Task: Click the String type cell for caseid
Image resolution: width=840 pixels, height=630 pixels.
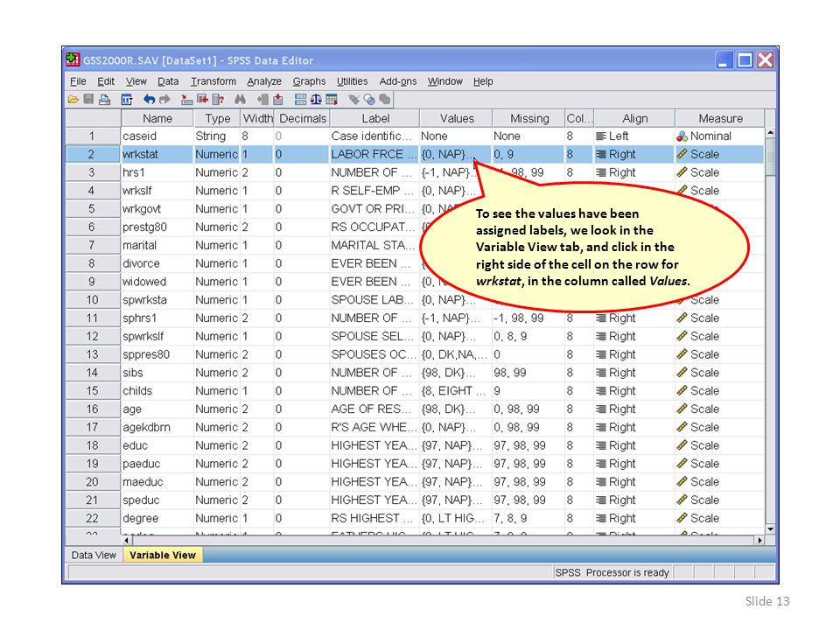Action: click(x=218, y=136)
